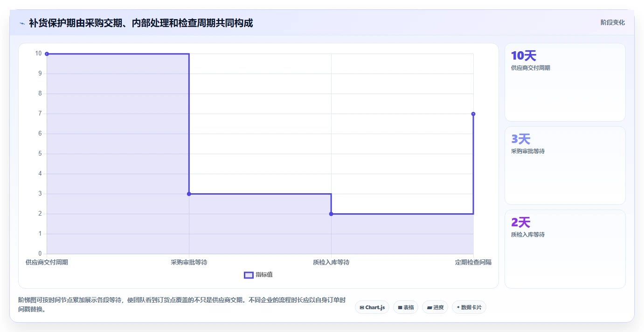The image size is (644, 332).
Task: Click the chart icon before the title
Action: click(x=22, y=23)
